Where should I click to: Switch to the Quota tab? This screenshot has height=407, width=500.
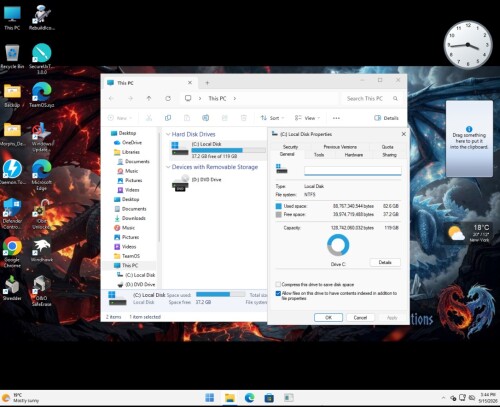[x=387, y=147]
